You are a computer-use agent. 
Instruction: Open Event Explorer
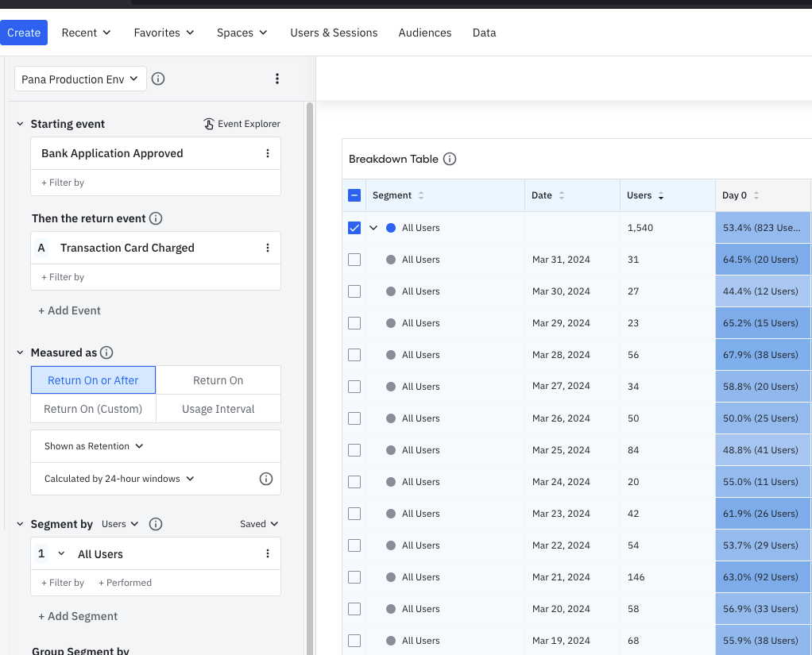coord(242,124)
